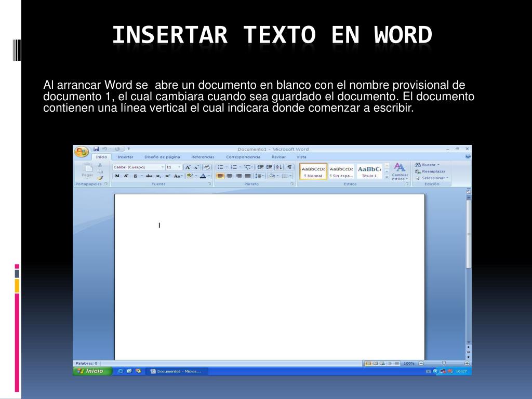Open the Windows Inicio start button
Image resolution: width=532 pixels, height=399 pixels.
[x=92, y=371]
